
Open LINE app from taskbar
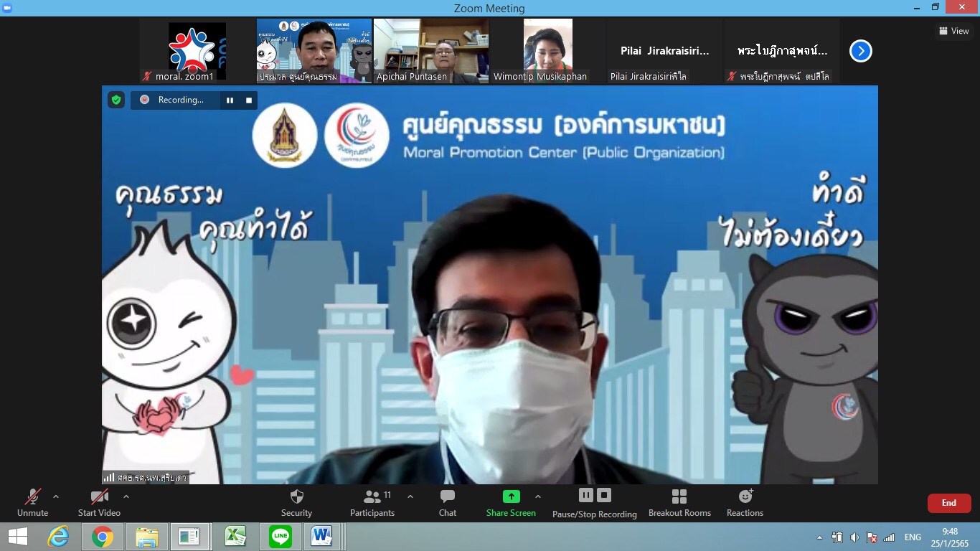pos(280,537)
